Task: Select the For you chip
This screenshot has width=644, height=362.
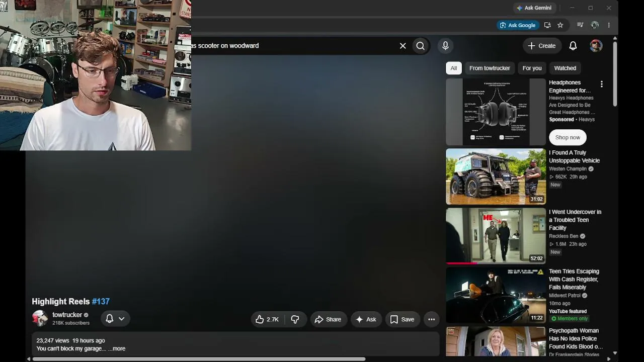Action: 532,68
